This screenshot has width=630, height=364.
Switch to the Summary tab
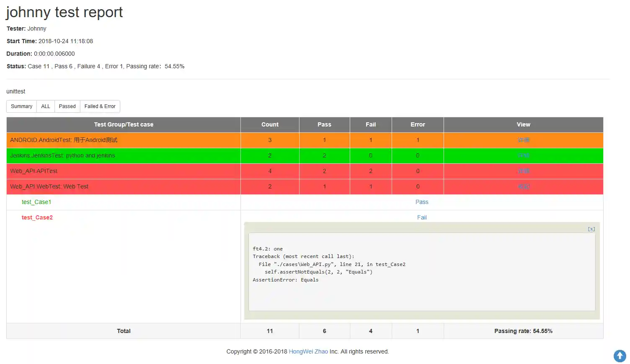pos(21,106)
